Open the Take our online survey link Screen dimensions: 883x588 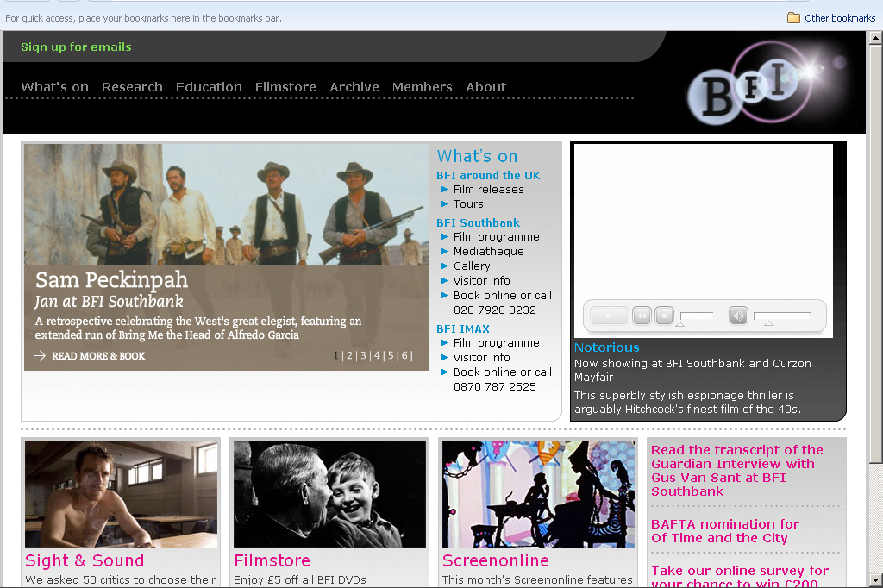tap(740, 576)
